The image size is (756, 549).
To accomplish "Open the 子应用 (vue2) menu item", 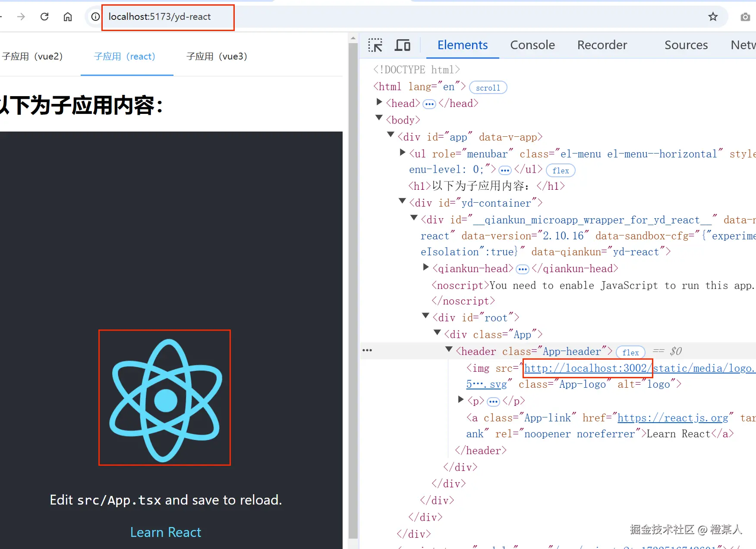I will [33, 56].
